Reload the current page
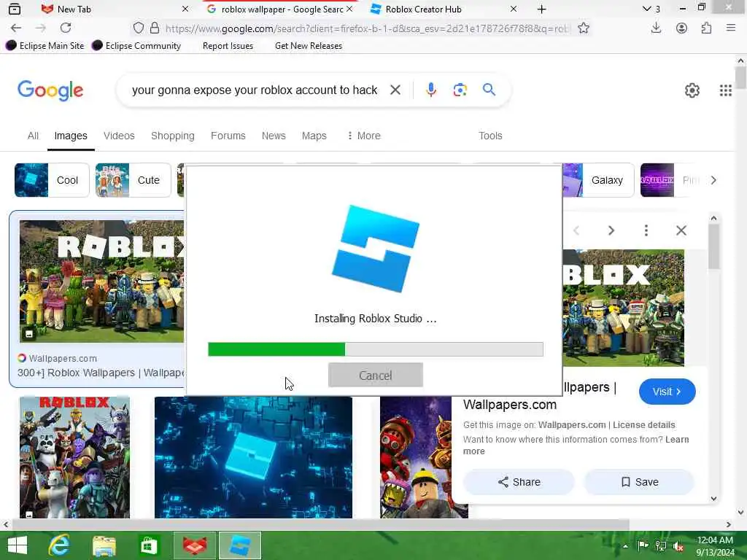The height and width of the screenshot is (560, 747). [x=66, y=28]
